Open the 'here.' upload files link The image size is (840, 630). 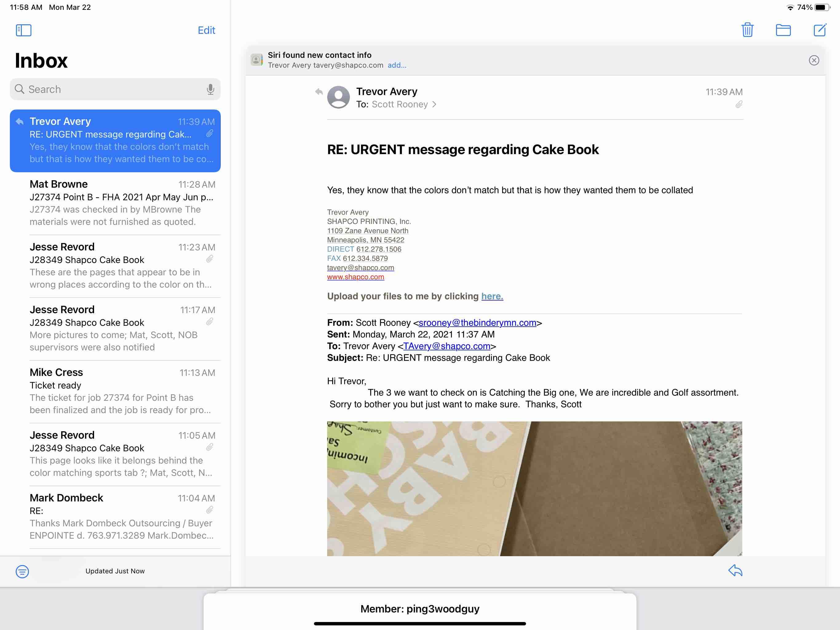tap(492, 296)
